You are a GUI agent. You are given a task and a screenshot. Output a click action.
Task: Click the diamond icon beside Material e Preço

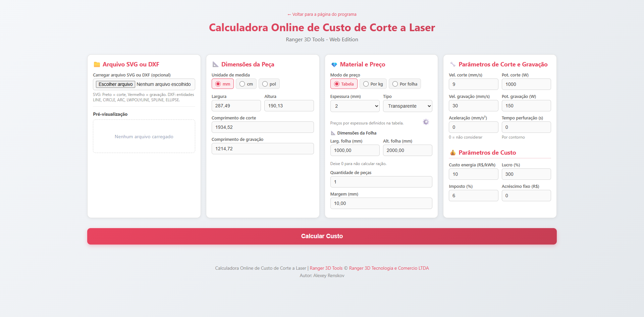pos(334,64)
